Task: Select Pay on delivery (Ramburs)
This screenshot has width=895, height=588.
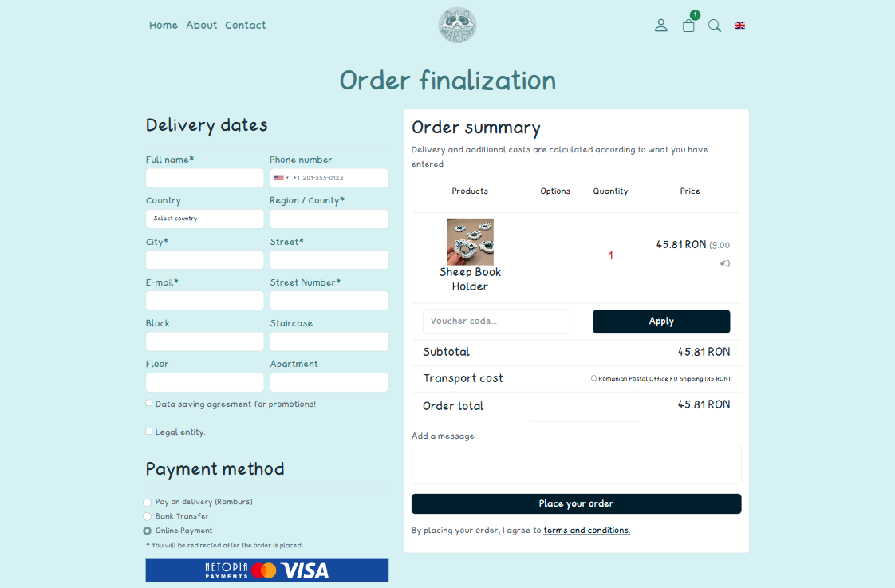Action: [x=147, y=503]
